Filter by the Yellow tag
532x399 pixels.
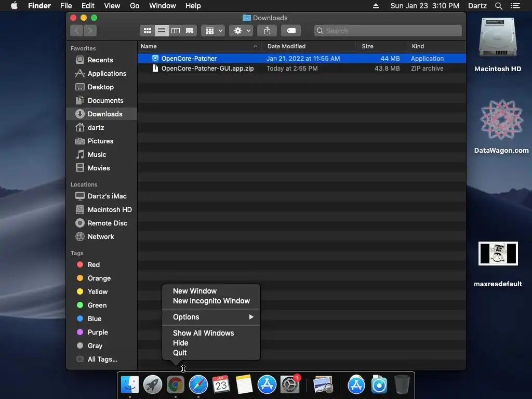coord(97,292)
